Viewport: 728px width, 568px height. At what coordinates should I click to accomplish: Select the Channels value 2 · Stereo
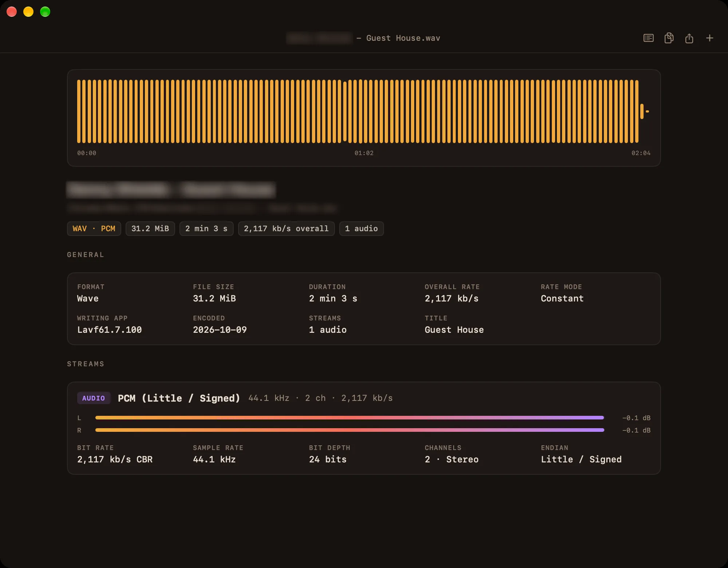[x=452, y=459]
